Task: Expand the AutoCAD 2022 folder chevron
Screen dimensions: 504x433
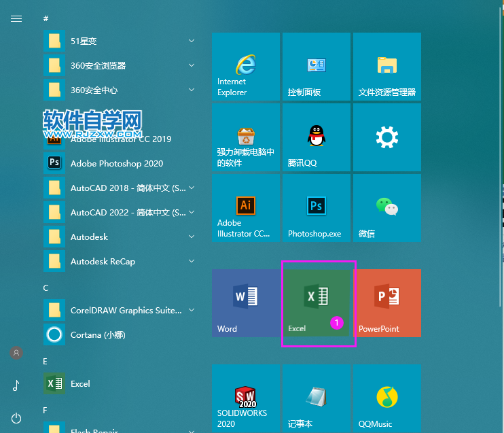Action: pos(192,212)
